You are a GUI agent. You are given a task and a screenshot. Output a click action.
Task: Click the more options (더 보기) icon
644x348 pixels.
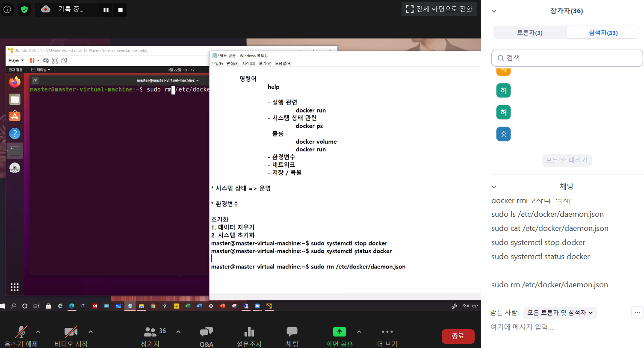coord(387,332)
